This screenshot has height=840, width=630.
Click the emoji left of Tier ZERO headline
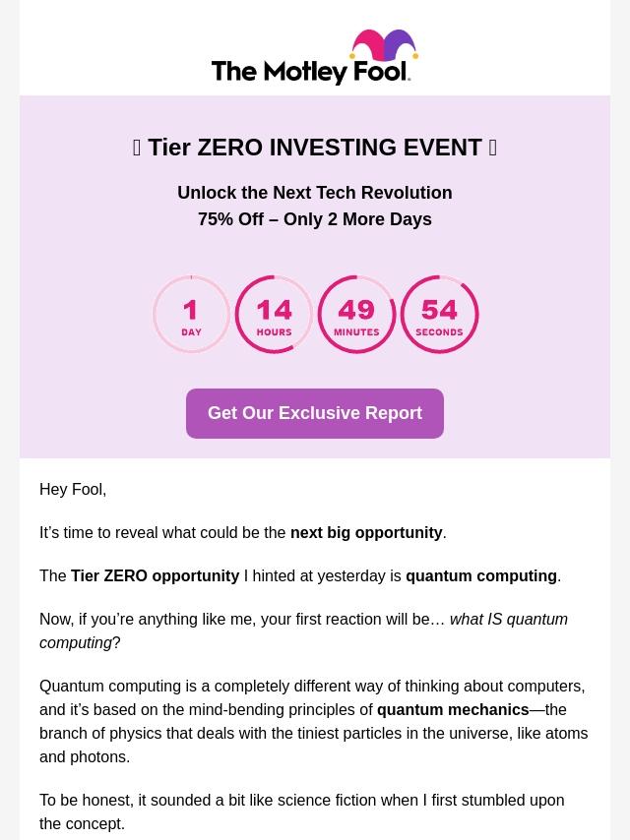pos(137,148)
